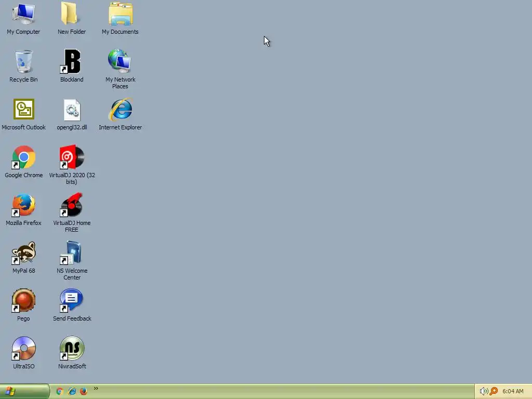This screenshot has height=399, width=532.
Task: Select the Recycle Bin icon
Action: coord(23,61)
